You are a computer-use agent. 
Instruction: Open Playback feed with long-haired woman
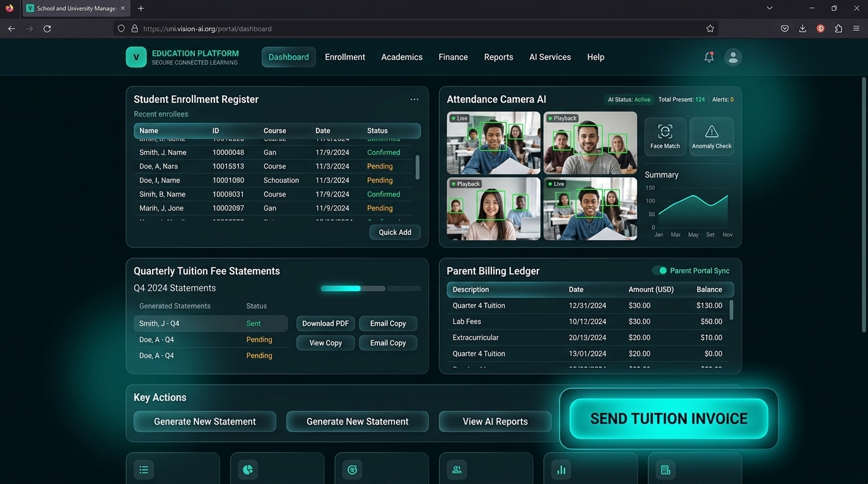[493, 209]
